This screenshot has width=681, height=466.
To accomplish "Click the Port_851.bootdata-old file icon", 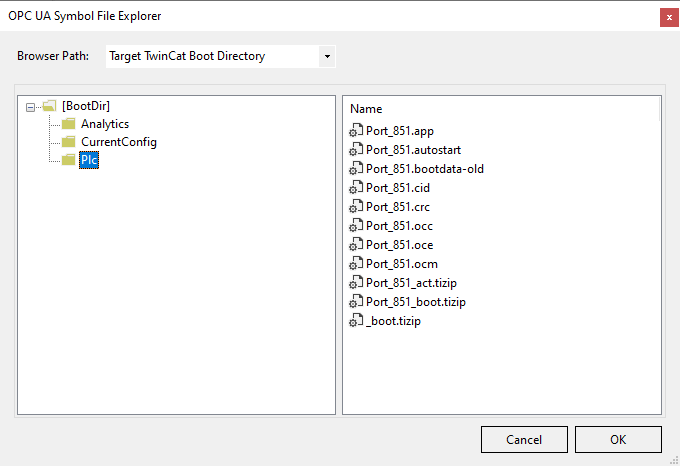I will tap(356, 169).
